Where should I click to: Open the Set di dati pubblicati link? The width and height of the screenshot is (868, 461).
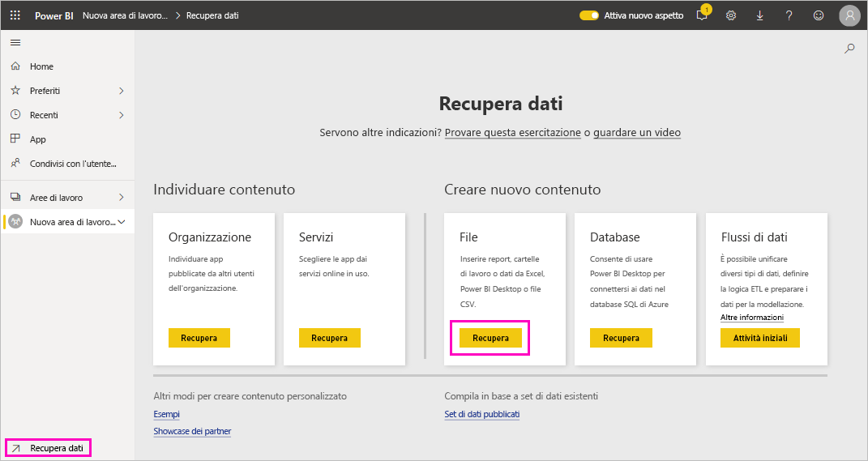pyautogui.click(x=481, y=414)
